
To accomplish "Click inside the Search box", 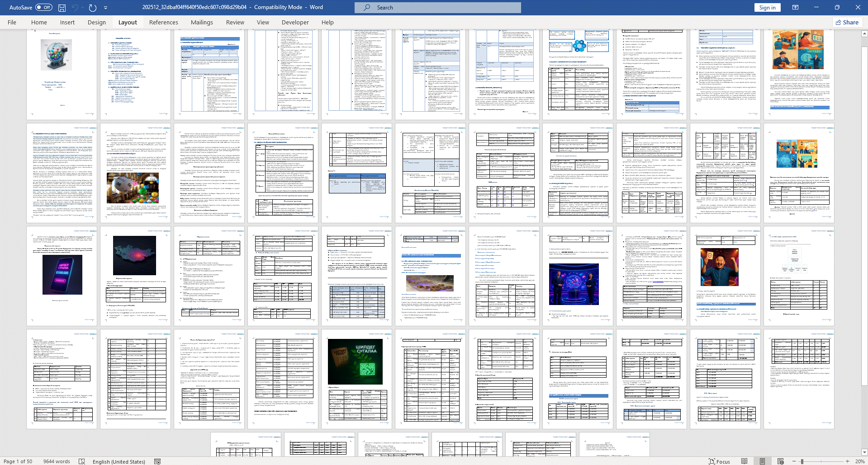I will pos(437,8).
